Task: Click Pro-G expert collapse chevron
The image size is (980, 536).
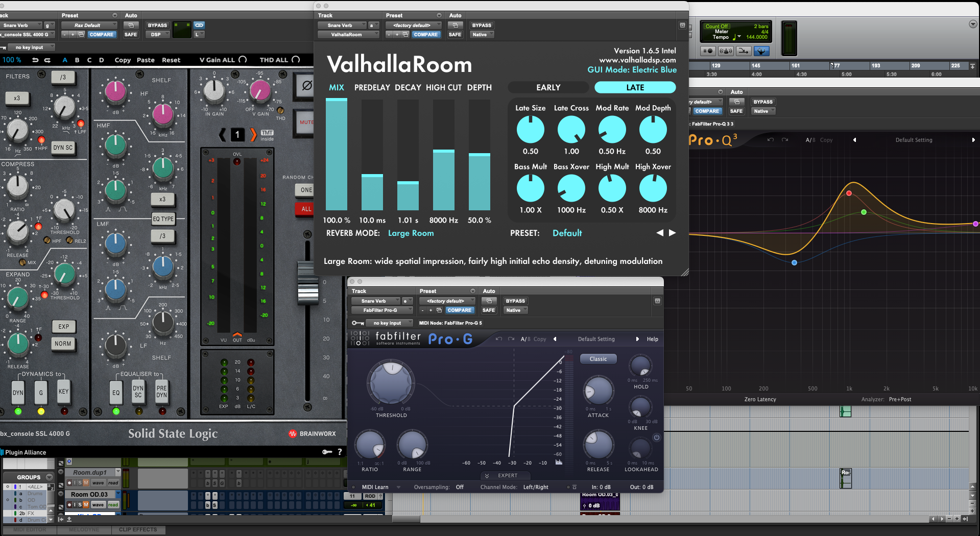Action: [487, 475]
